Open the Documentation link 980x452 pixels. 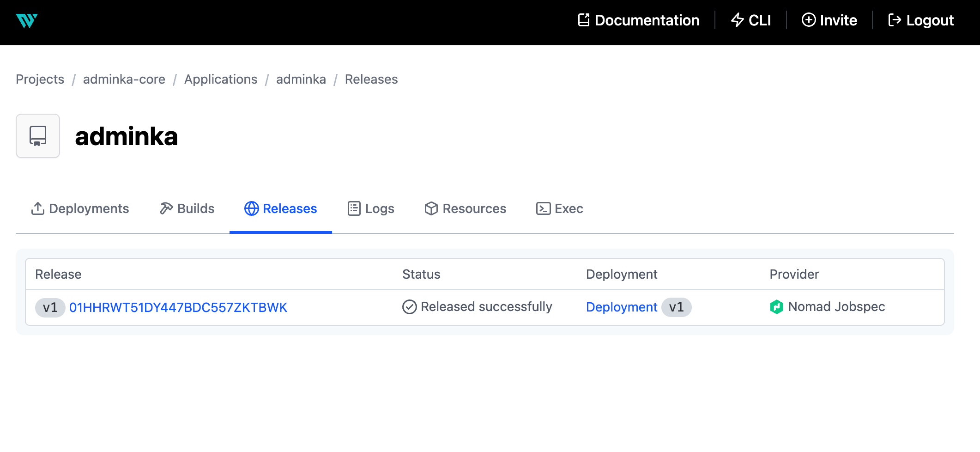pyautogui.click(x=639, y=20)
